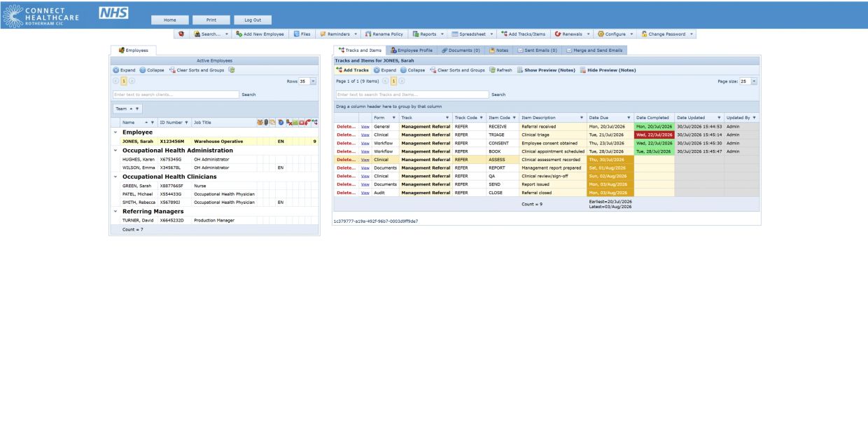Click the Log Out button
This screenshot has height=424, width=868.
click(251, 20)
